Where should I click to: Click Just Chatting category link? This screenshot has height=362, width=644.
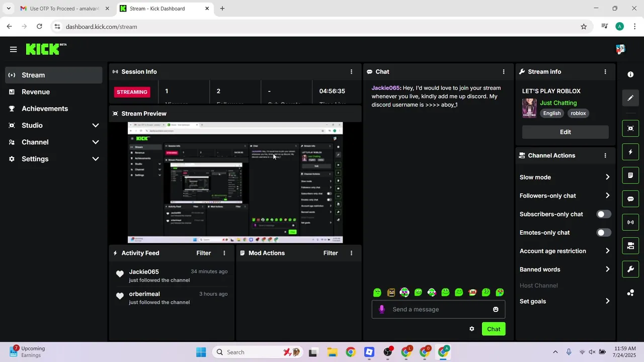pyautogui.click(x=558, y=103)
